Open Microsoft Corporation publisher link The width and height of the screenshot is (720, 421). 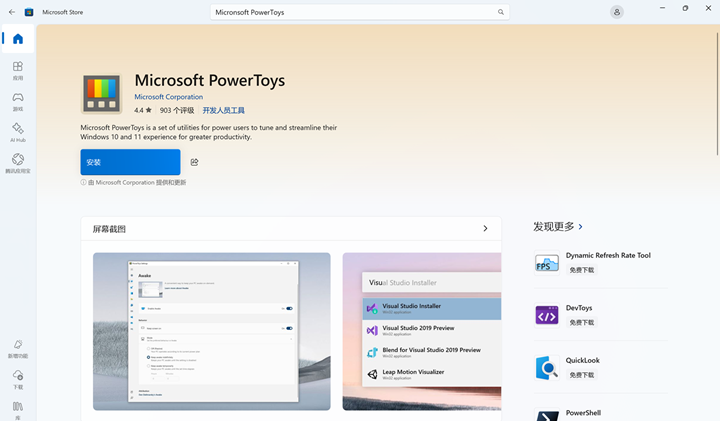[169, 97]
